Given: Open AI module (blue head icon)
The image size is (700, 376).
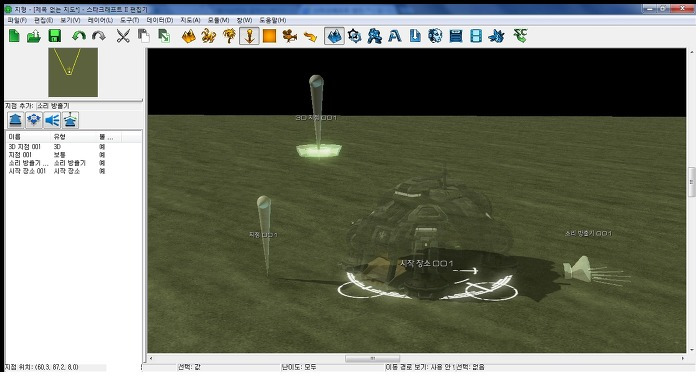Looking at the screenshot, I should pyautogui.click(x=435, y=36).
